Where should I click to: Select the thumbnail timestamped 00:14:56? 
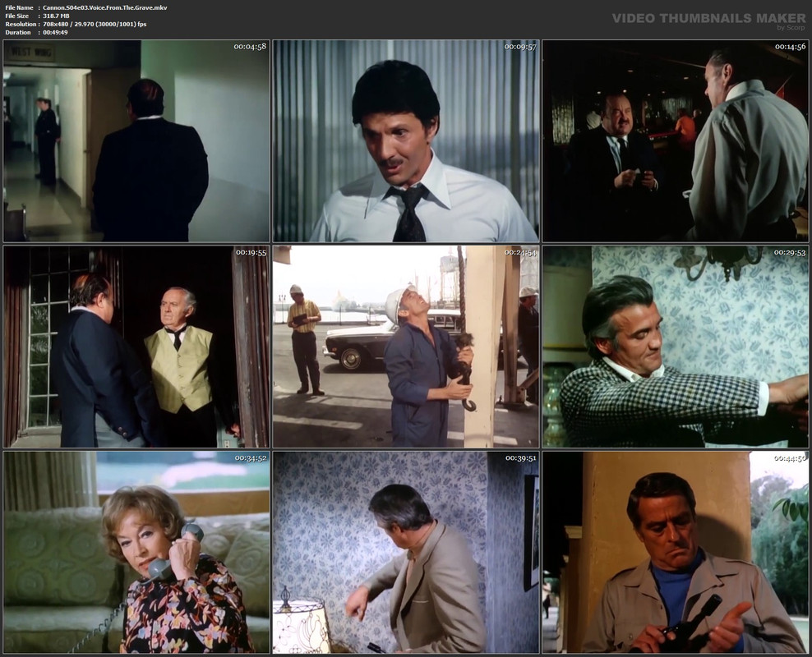[x=676, y=140]
